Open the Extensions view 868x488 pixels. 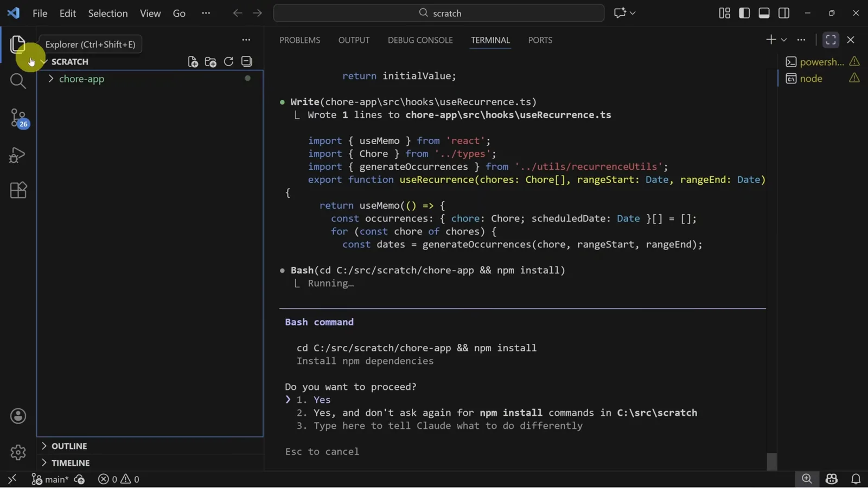click(18, 190)
